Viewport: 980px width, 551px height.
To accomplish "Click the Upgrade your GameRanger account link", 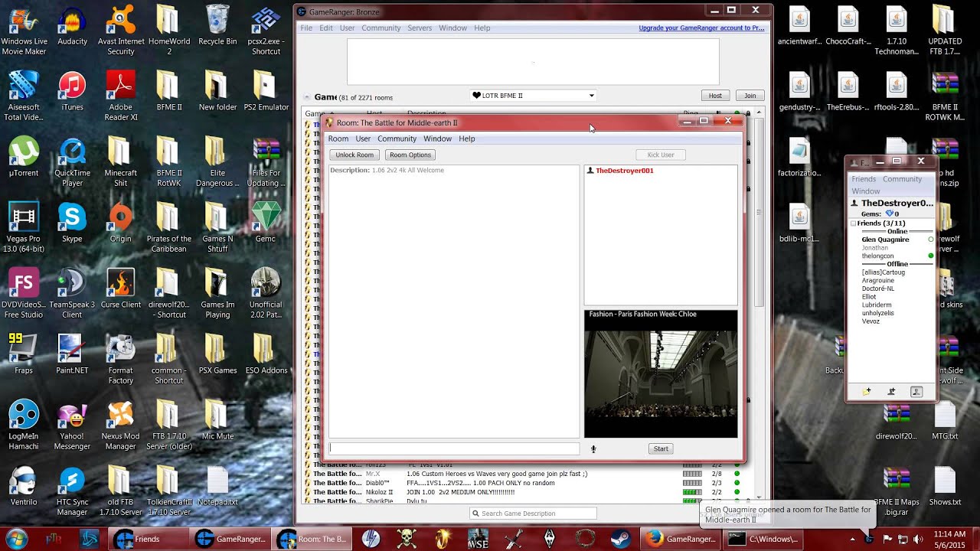I will click(x=701, y=28).
